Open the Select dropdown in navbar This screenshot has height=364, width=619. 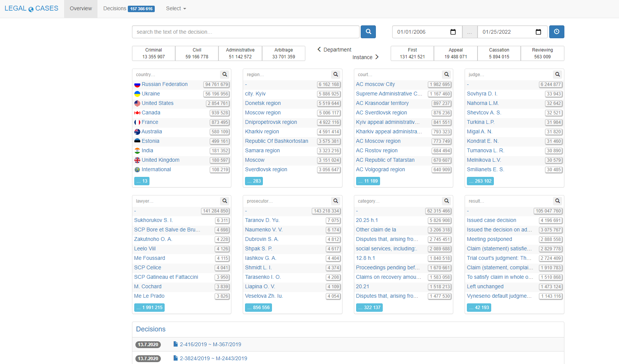tap(176, 8)
